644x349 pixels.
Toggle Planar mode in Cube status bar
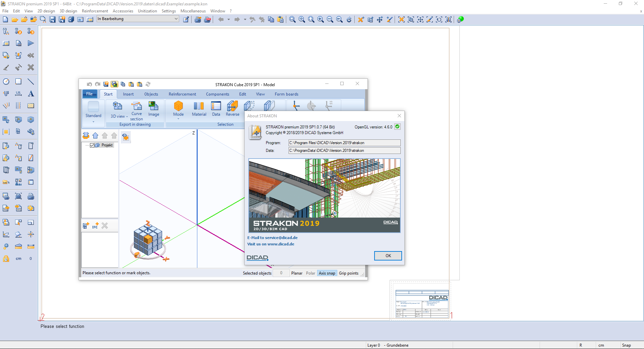click(x=297, y=273)
